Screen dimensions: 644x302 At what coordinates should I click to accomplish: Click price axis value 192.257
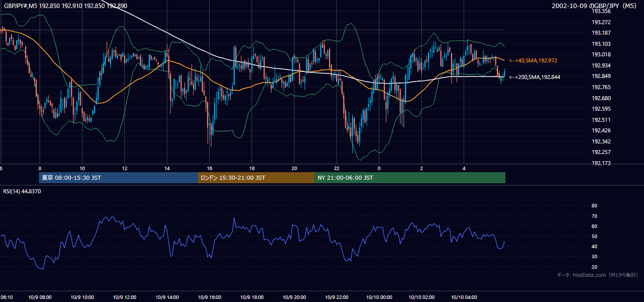pyautogui.click(x=601, y=152)
